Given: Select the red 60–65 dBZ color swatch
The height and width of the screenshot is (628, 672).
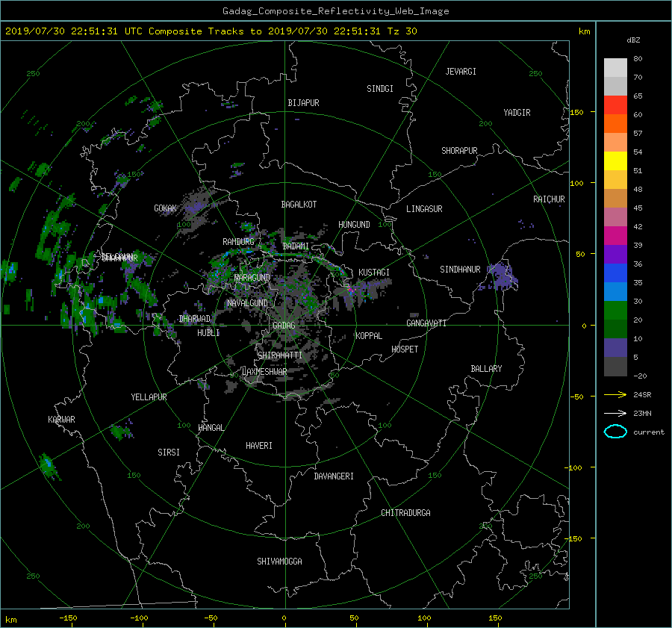Looking at the screenshot, I should click(x=615, y=105).
